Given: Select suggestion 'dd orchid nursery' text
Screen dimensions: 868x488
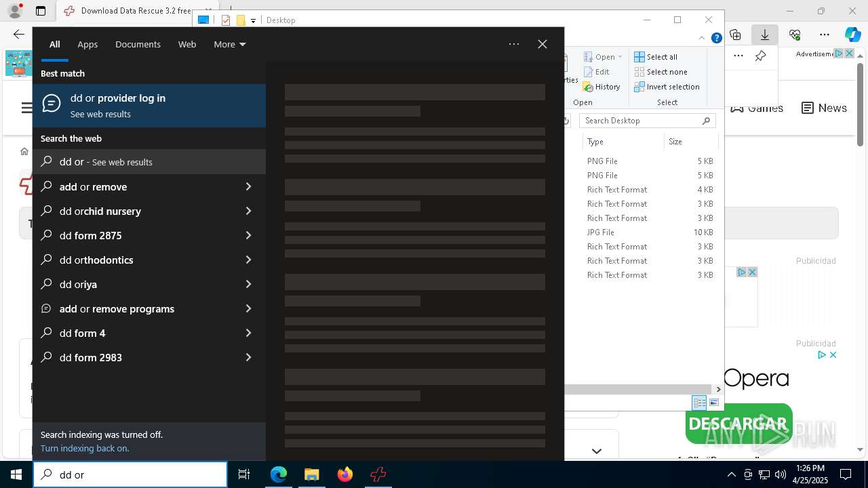Looking at the screenshot, I should click(100, 211).
